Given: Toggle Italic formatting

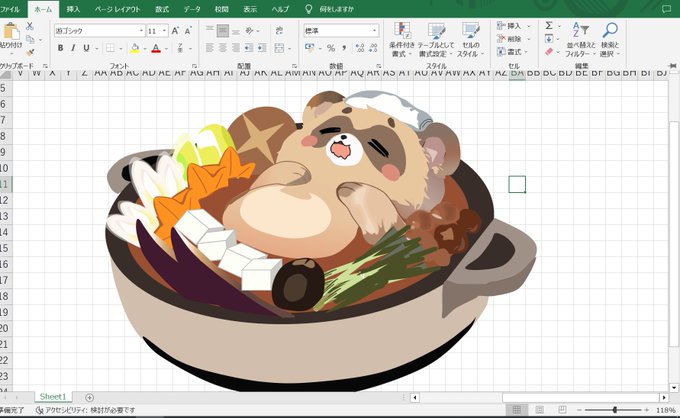Looking at the screenshot, I should [73, 48].
